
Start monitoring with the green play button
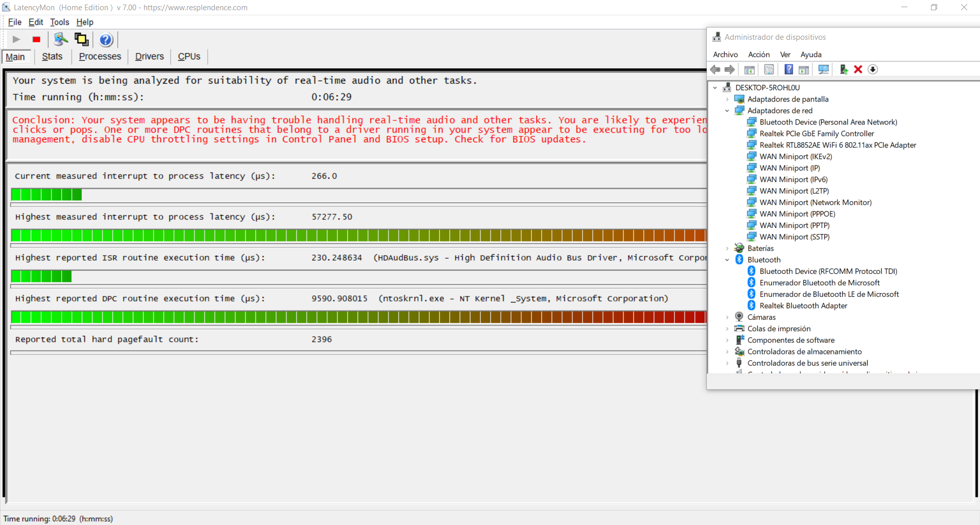point(16,39)
